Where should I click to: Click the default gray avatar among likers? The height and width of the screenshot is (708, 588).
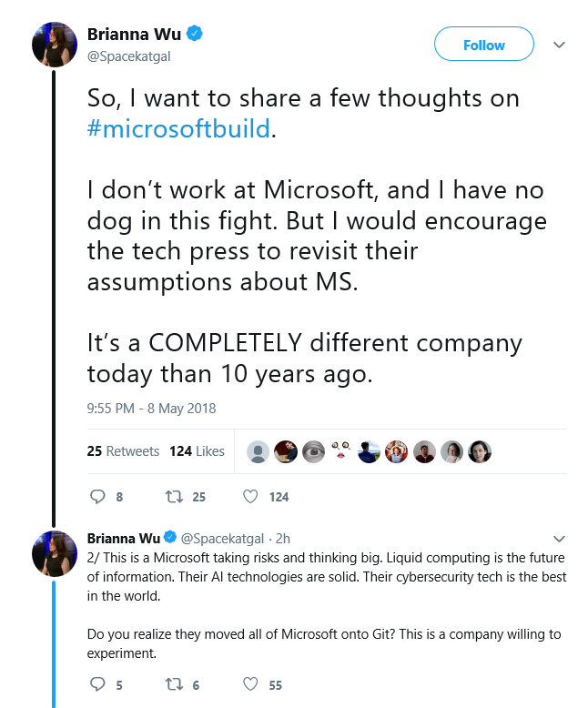[258, 451]
